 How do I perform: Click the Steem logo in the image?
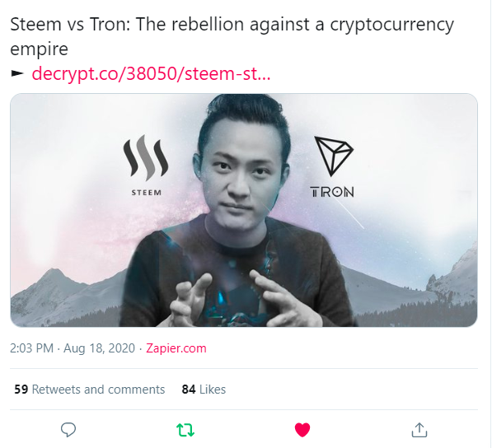tap(146, 156)
